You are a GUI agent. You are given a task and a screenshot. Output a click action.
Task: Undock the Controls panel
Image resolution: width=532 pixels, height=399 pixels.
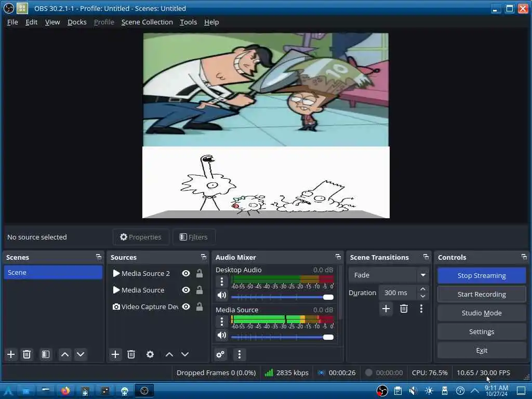(524, 257)
